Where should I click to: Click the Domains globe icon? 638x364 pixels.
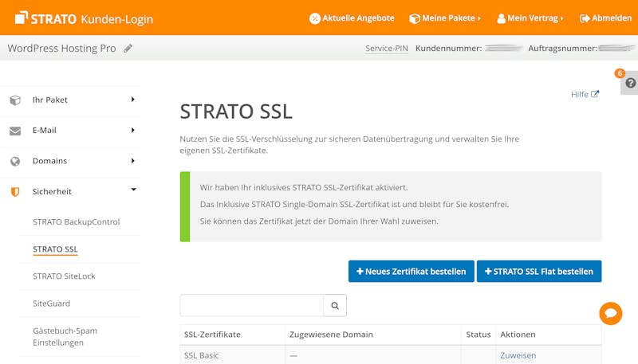click(x=15, y=161)
